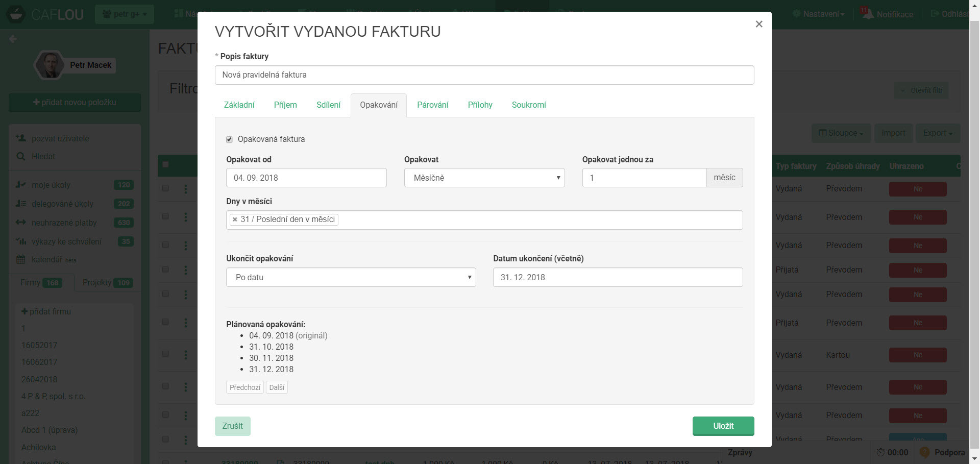Screen dimensions: 980x464
Task: Click the Caflou logo icon
Action: tap(16, 14)
